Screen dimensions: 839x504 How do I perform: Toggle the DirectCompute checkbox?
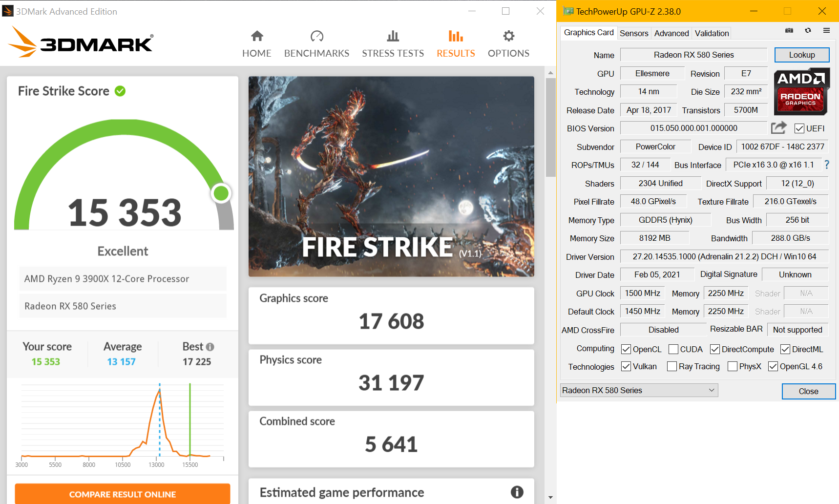[x=715, y=349]
